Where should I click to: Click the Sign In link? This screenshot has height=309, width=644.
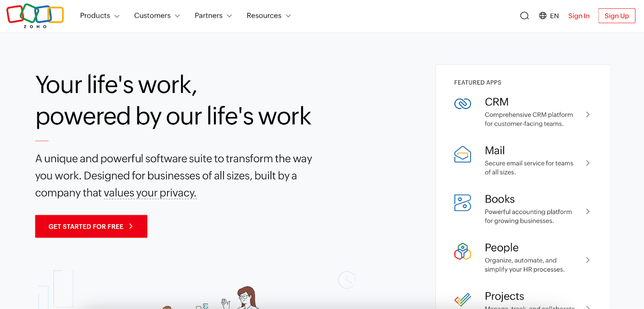pos(579,16)
